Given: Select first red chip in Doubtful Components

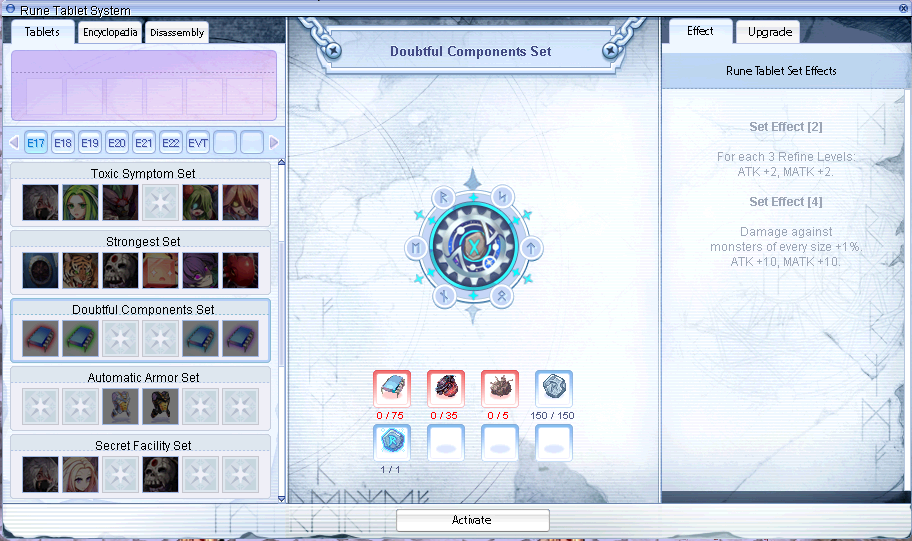Looking at the screenshot, I should tap(41, 338).
